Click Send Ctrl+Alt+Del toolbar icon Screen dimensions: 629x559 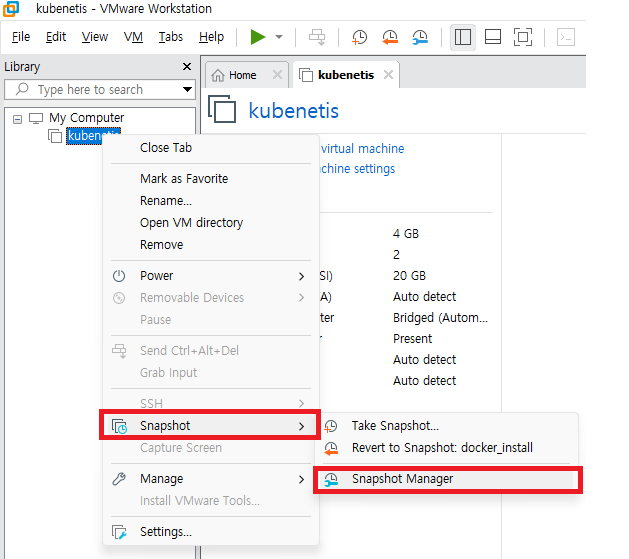tap(317, 37)
